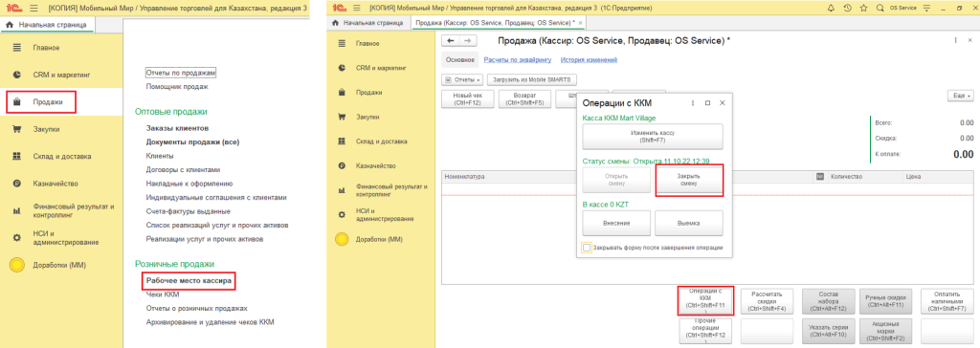This screenshot has height=348, width=980.
Task: Open Казначейство in the sales-menu window sidebar
Action: [55, 184]
